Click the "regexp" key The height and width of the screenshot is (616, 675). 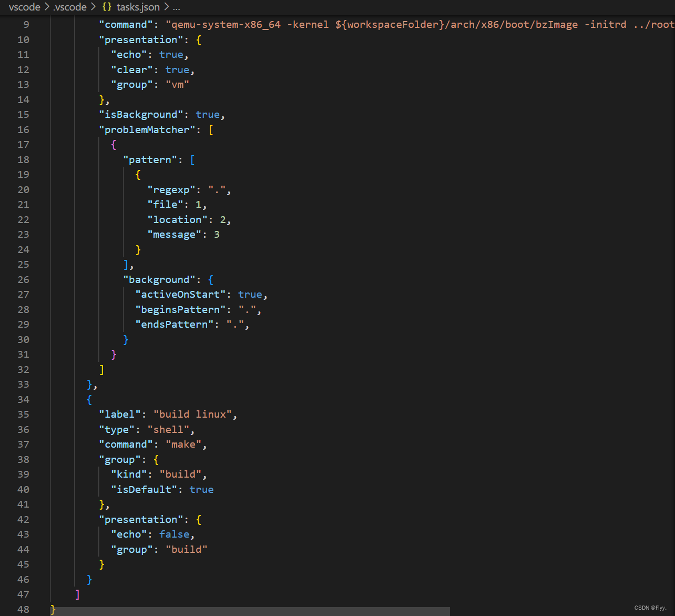tap(171, 190)
